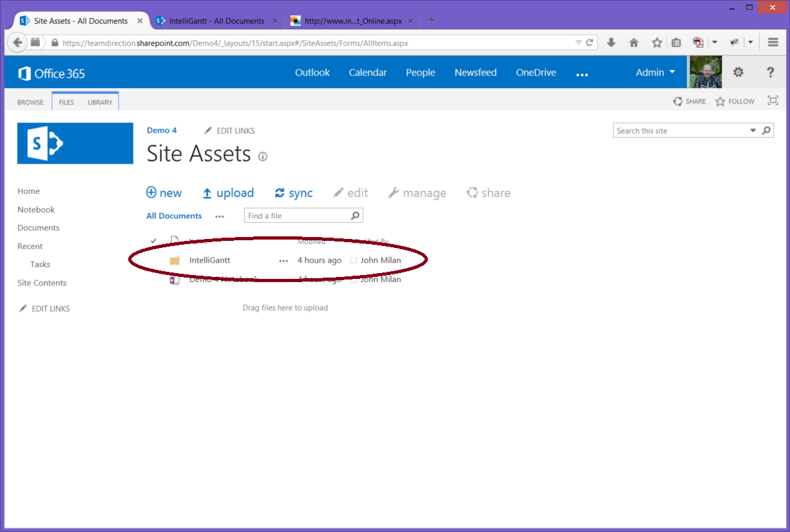Image resolution: width=790 pixels, height=532 pixels.
Task: Select the All Documents view link
Action: (x=174, y=216)
